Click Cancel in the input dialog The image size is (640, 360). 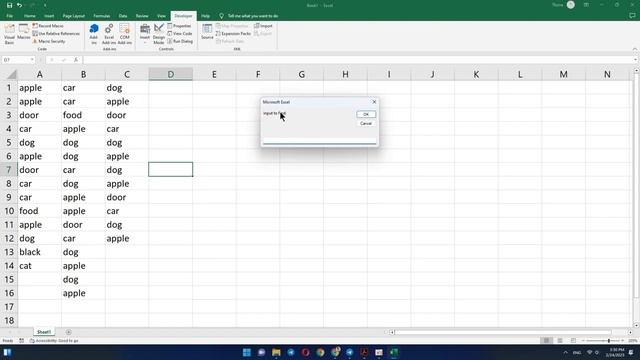click(366, 123)
